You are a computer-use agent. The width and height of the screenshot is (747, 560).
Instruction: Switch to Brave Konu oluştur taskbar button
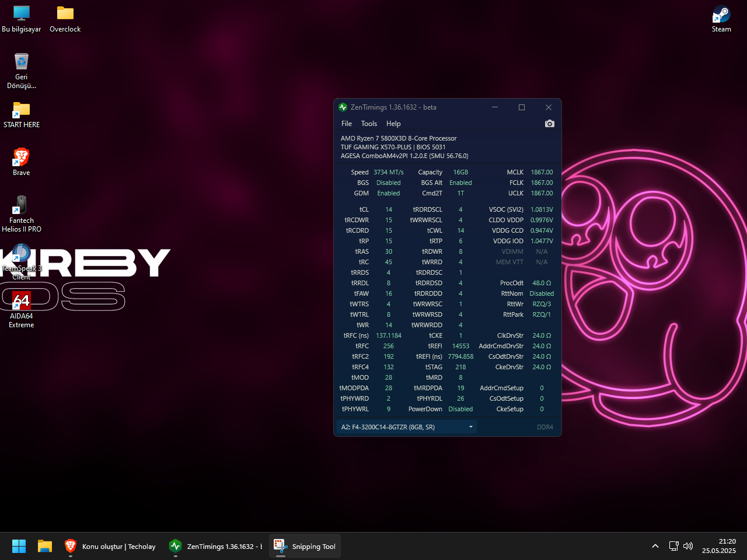pyautogui.click(x=110, y=547)
